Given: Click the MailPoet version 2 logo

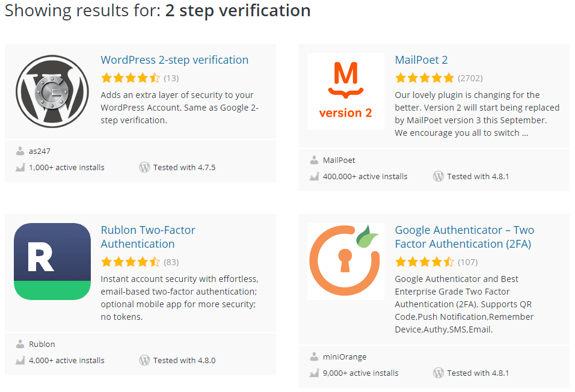Looking at the screenshot, I should pos(345,91).
